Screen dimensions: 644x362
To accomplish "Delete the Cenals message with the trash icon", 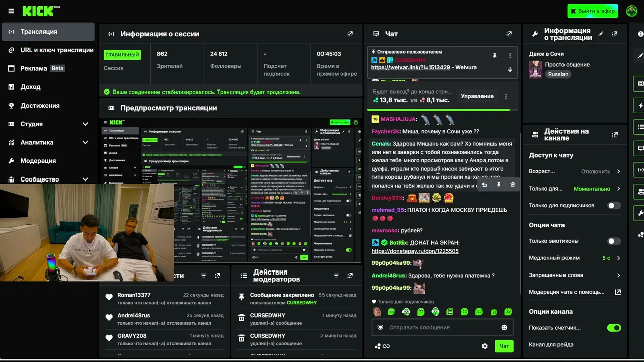I will pos(513,185).
